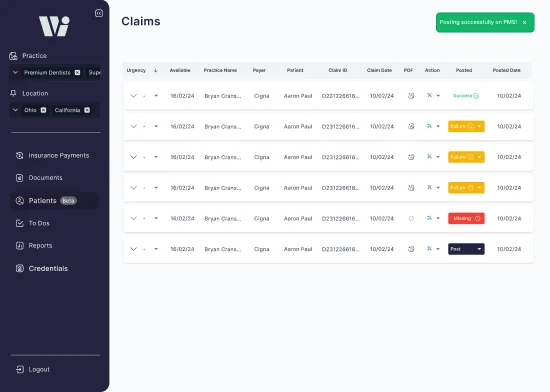The image size is (550, 392).
Task: Click the action icon in the Missing row
Action: tap(429, 218)
